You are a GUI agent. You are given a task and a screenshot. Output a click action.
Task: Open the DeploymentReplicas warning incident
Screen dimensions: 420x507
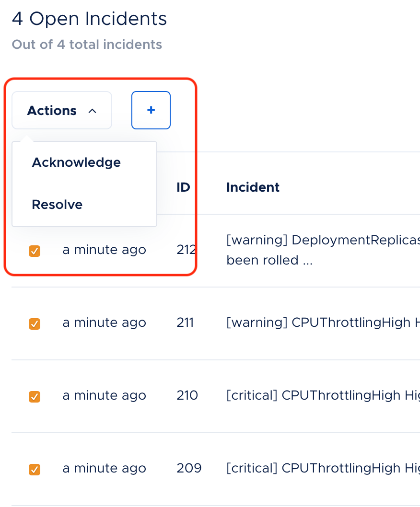point(323,250)
